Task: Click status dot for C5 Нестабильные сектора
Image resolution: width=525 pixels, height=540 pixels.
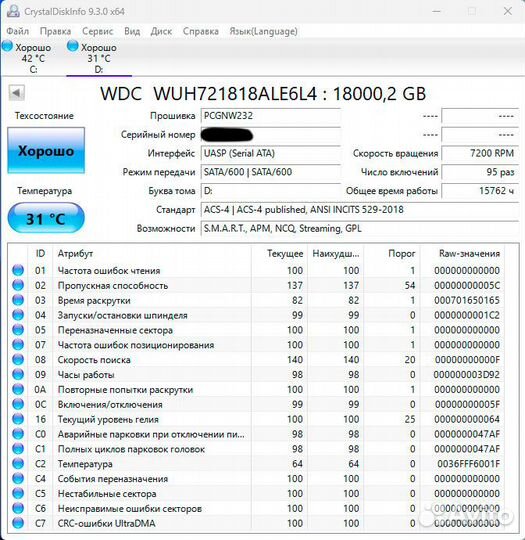Action: click(x=18, y=494)
